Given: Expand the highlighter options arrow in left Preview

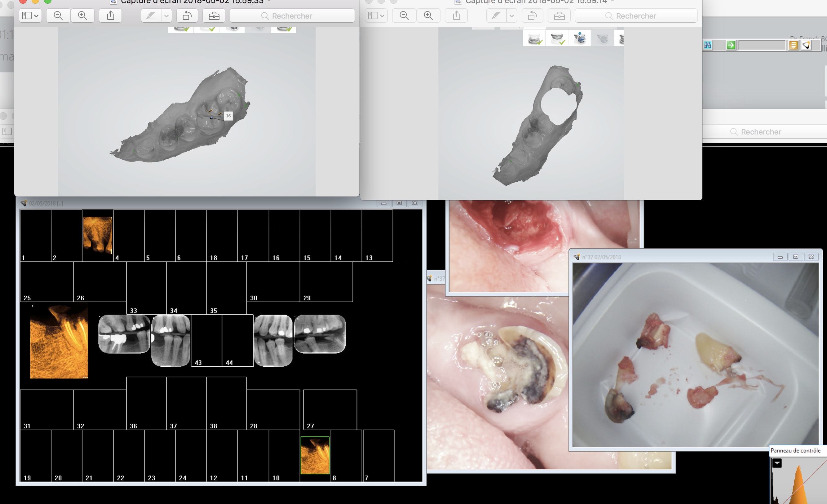Looking at the screenshot, I should (166, 16).
